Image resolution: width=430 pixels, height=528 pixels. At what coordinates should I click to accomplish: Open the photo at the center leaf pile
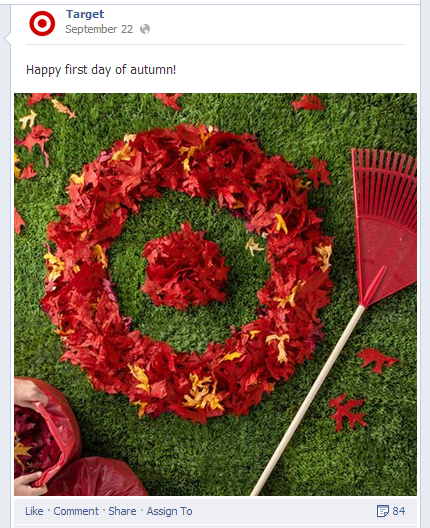pyautogui.click(x=185, y=267)
